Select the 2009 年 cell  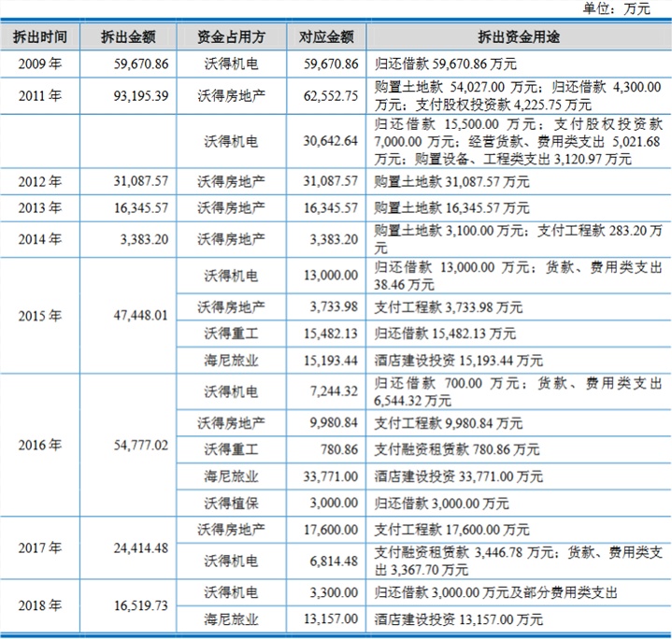click(40, 64)
